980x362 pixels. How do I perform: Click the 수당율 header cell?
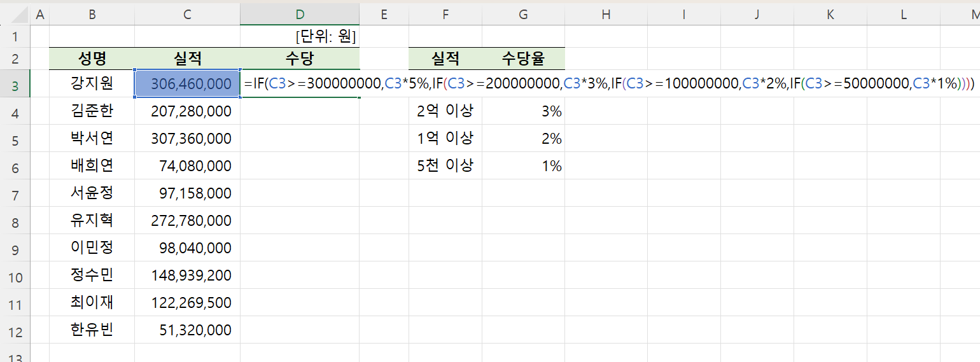[523, 59]
